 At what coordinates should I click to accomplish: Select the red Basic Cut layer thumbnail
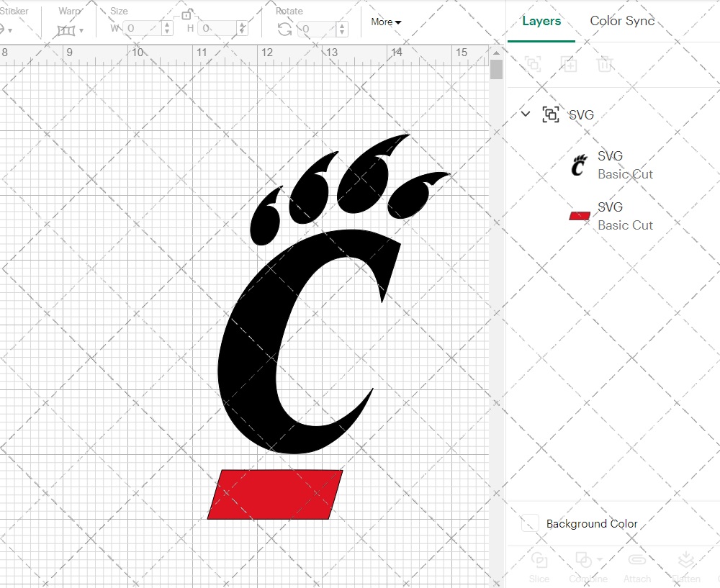(x=579, y=215)
